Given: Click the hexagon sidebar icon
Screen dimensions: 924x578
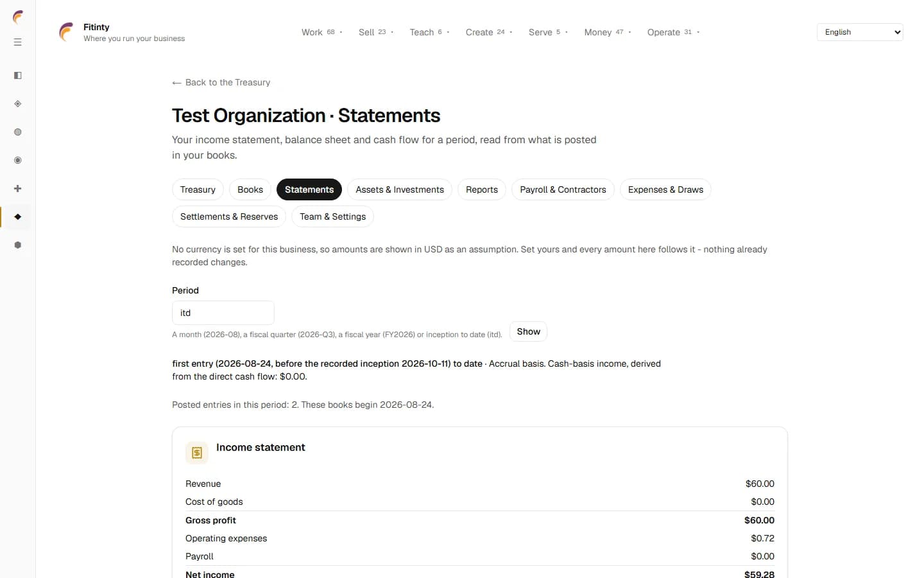Looking at the screenshot, I should tap(18, 245).
